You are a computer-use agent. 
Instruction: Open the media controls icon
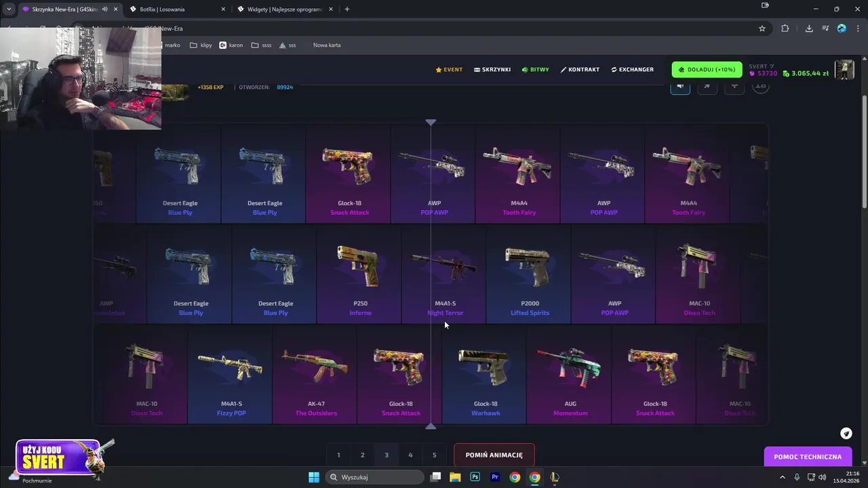coord(825,28)
